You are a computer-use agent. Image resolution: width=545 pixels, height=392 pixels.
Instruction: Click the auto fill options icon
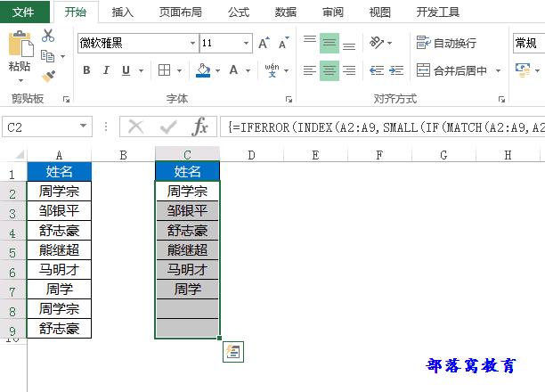(x=233, y=352)
